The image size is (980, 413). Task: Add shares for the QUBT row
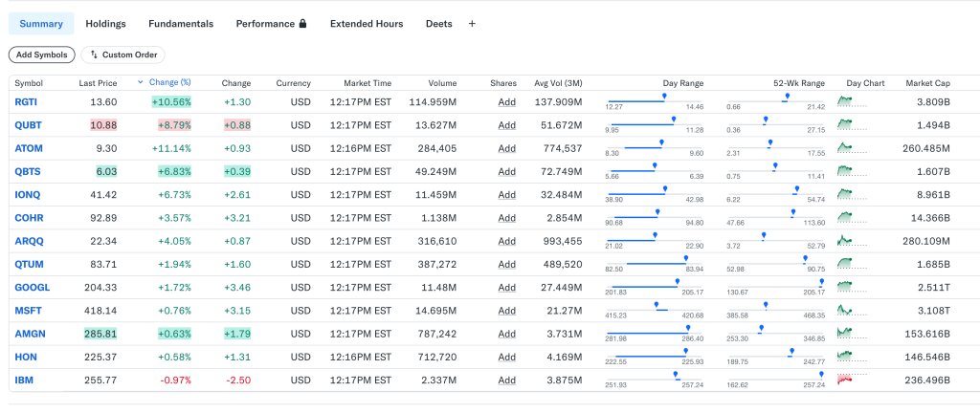click(507, 125)
